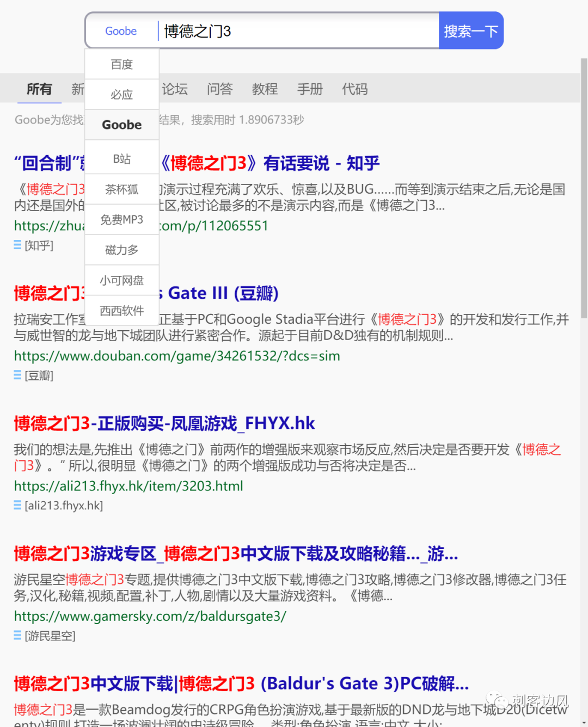Choose 百度 from the engine list
Screen dimensions: 588x727
point(122,64)
